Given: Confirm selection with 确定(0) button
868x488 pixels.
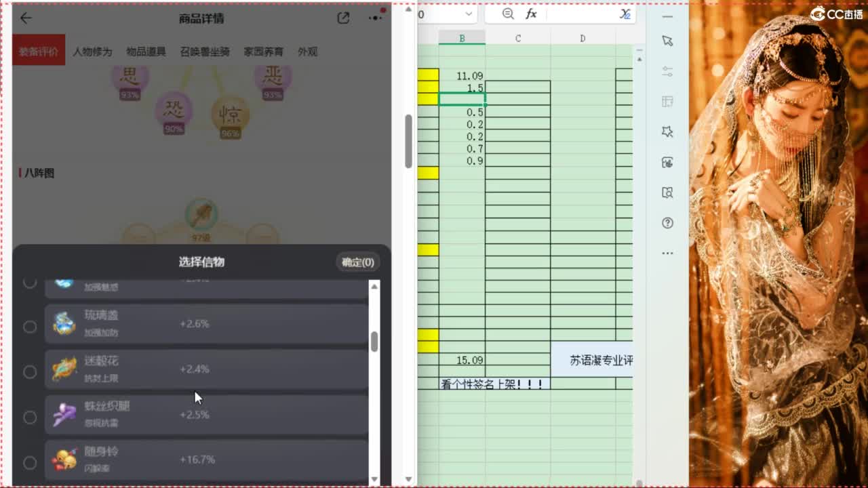Looking at the screenshot, I should tap(358, 262).
